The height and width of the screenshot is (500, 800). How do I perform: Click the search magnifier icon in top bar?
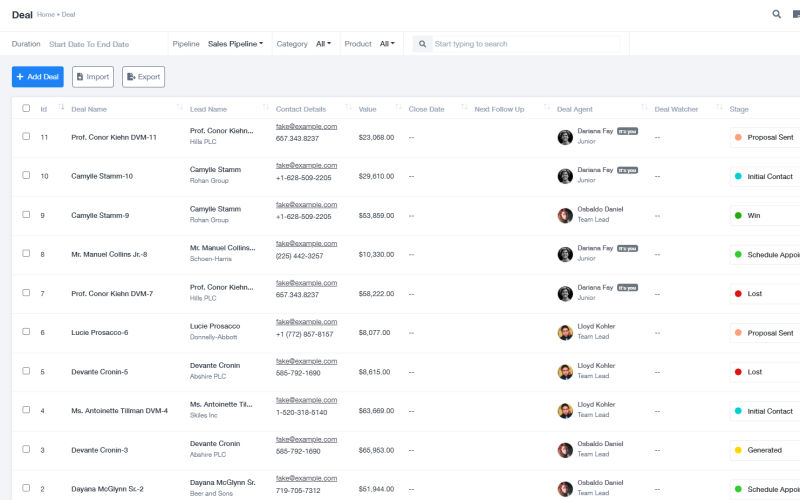[777, 14]
